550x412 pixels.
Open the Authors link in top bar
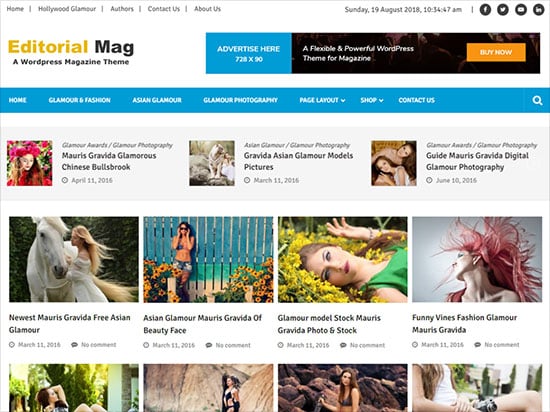[122, 9]
